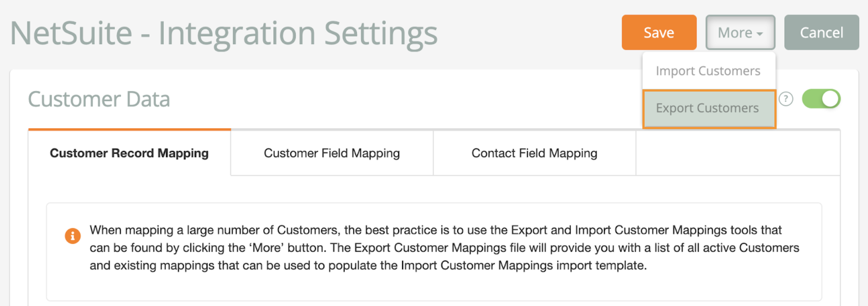Screen dimensions: 868x306
Task: Click the notice text about mapping Customers
Action: 444,248
